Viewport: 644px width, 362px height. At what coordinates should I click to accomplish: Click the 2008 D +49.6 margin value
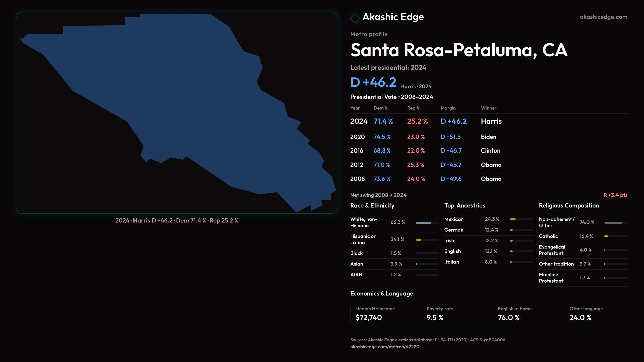click(x=451, y=179)
